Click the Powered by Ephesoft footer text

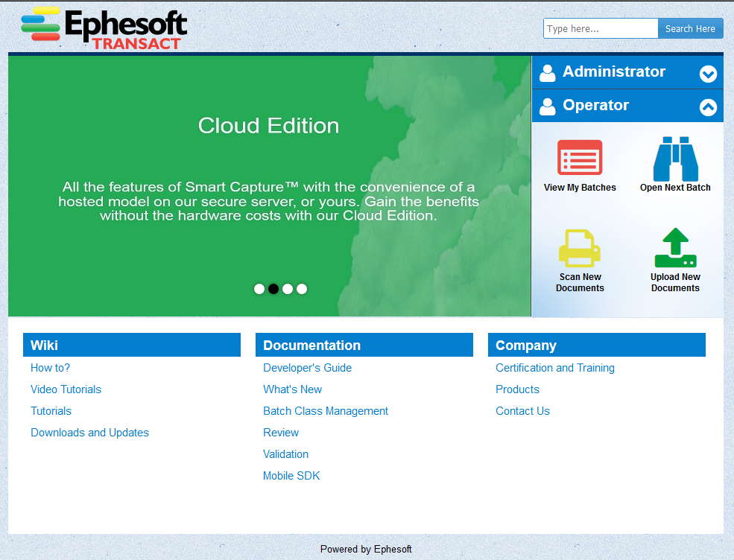[366, 550]
